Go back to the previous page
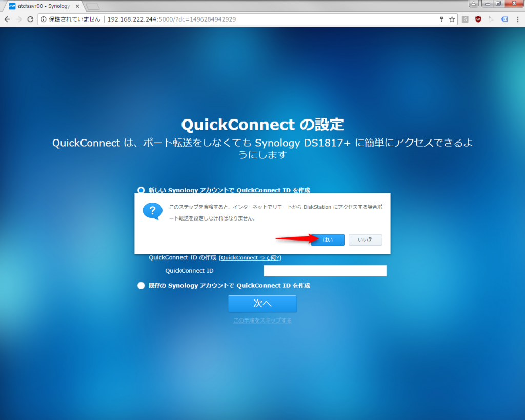The image size is (525, 420). [7, 19]
